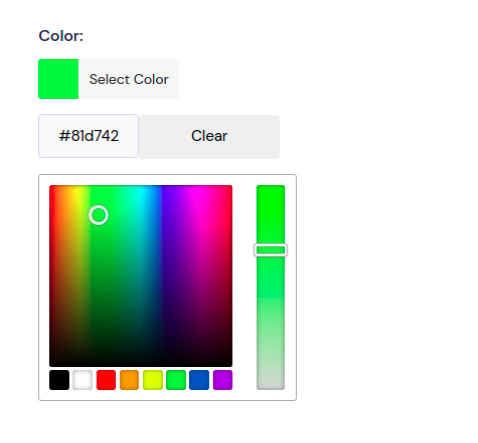478x443 pixels.
Task: Choose the white palette swatch
Action: (x=82, y=380)
